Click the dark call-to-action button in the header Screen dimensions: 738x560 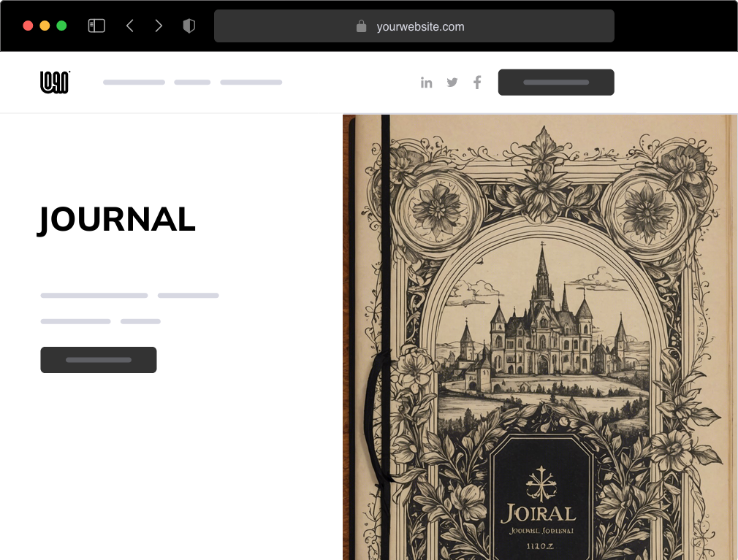(x=556, y=82)
